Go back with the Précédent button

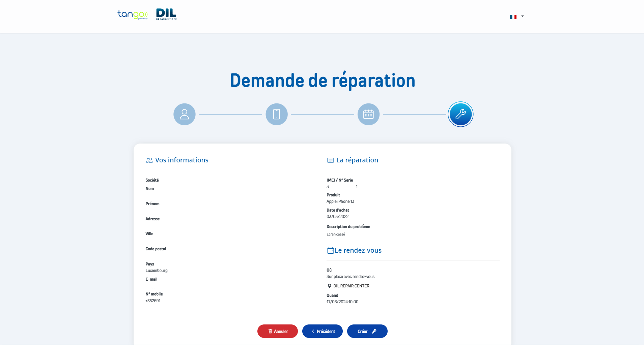323,331
